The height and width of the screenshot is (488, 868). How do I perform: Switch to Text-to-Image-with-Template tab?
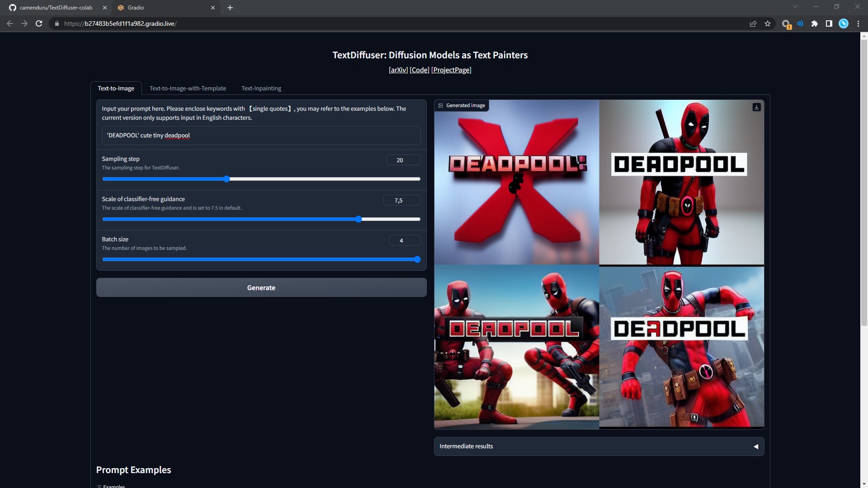pos(188,88)
